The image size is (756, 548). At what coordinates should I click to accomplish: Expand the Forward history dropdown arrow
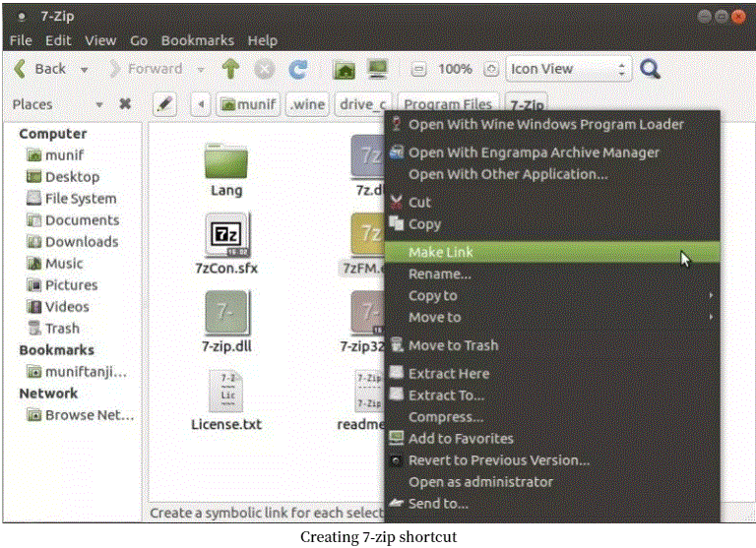tap(201, 70)
